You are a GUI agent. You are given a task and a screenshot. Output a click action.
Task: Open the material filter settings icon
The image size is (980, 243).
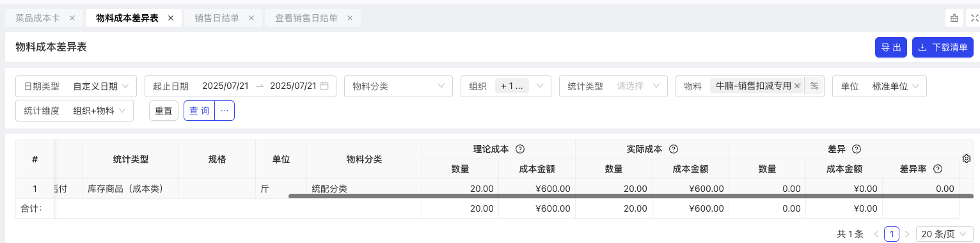(x=814, y=86)
